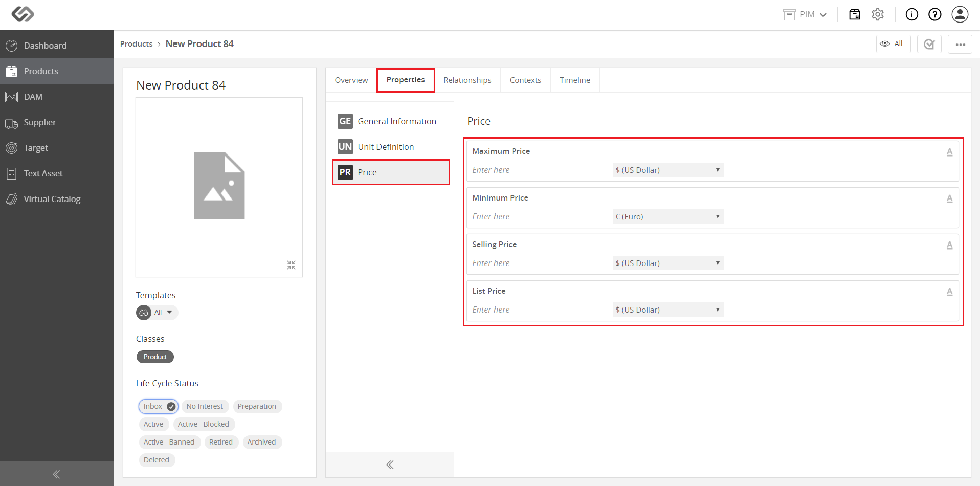Open the help question mark icon
980x486 pixels.
pos(935,14)
